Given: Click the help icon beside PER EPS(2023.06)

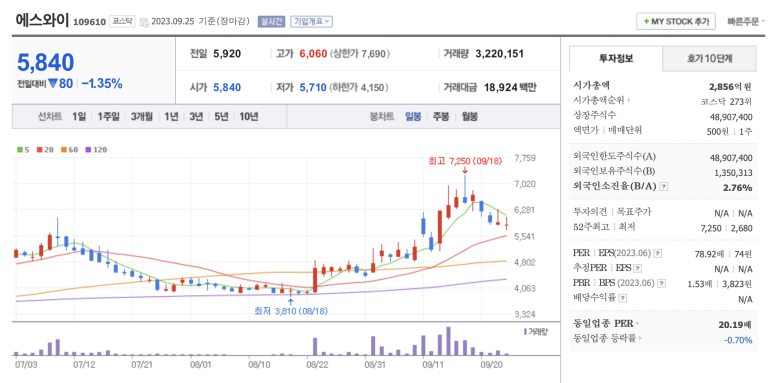Looking at the screenshot, I should (x=657, y=253).
